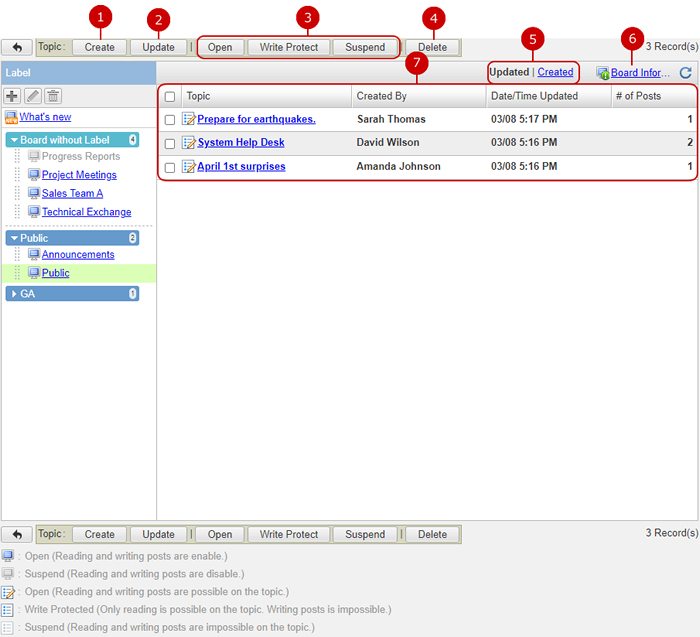The width and height of the screenshot is (700, 637).
Task: Click the bottom Open button
Action: click(220, 534)
